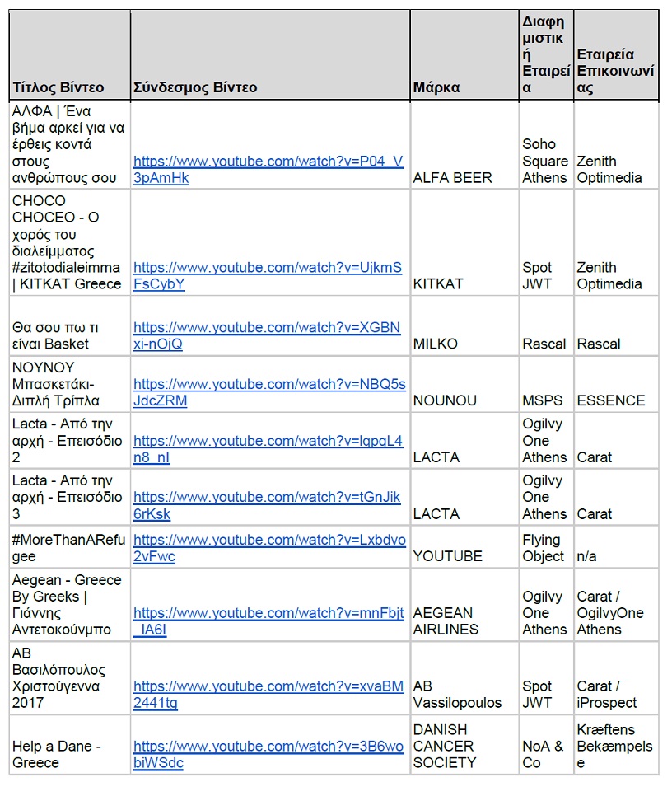This screenshot has height=796, width=672.
Task: Select the 'Lacta - Από την αρχή - Επεισόδιο 3' title
Action: [x=68, y=498]
